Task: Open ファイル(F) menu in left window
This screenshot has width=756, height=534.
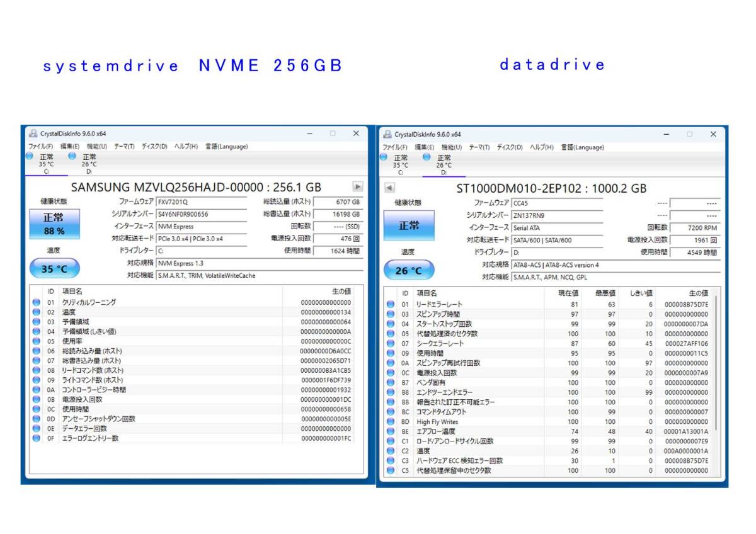Action: coord(40,147)
